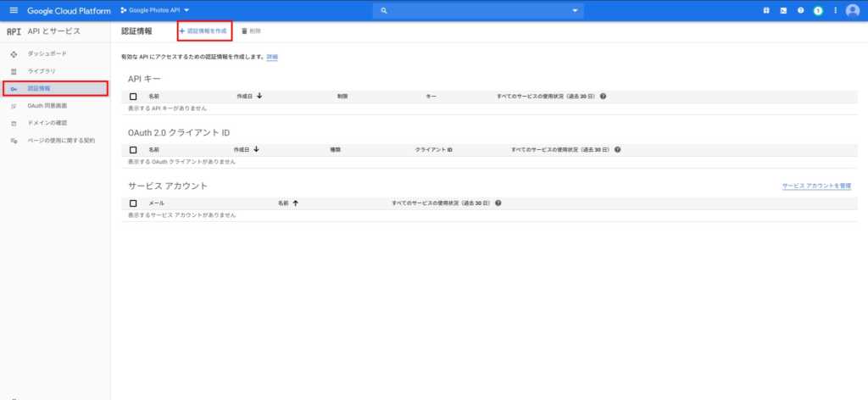Go to ダッシュボード in the sidebar
868x400 pixels.
[47, 54]
